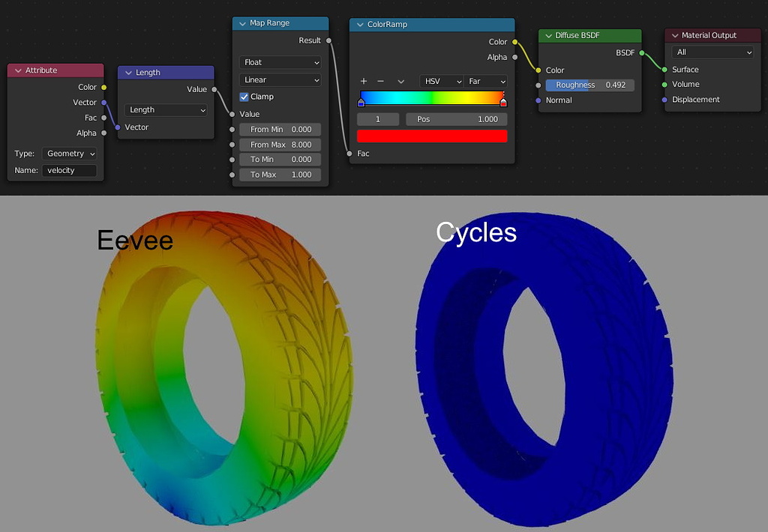Click the ColorRamp Fac input socket
The width and height of the screenshot is (768, 532).
349,154
